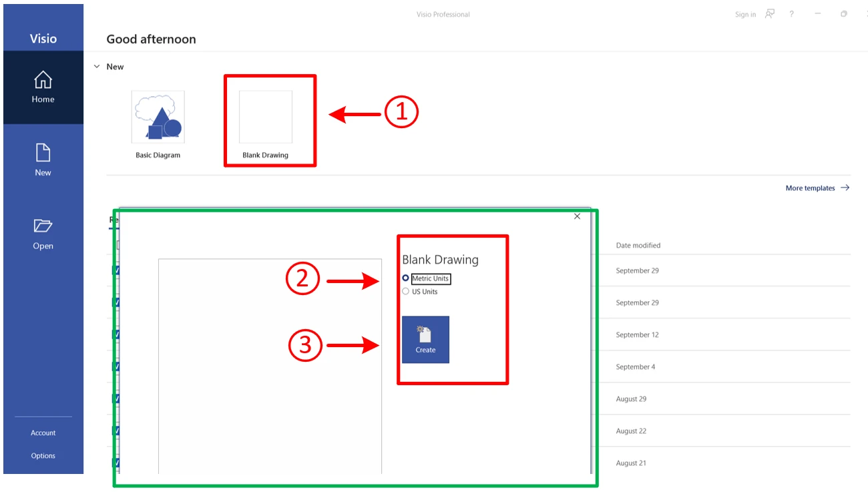
Task: Select the Metric Units radio button
Action: click(x=406, y=278)
